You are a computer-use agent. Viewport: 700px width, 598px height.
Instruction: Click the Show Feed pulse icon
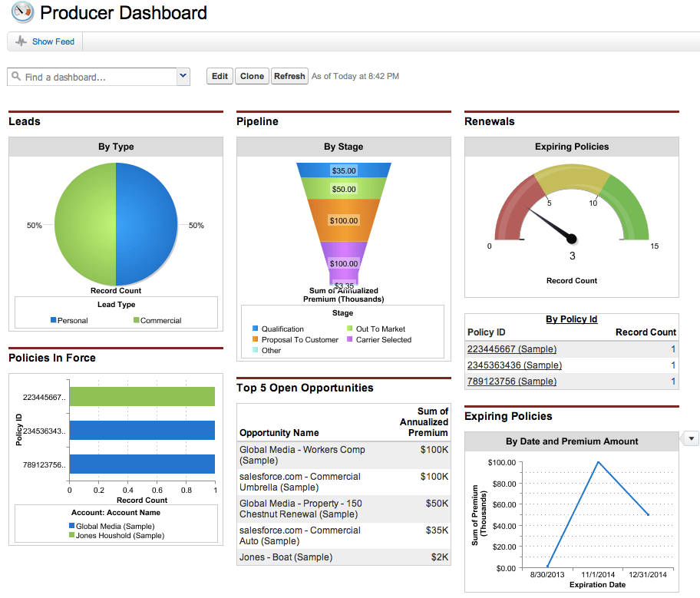tap(21, 41)
